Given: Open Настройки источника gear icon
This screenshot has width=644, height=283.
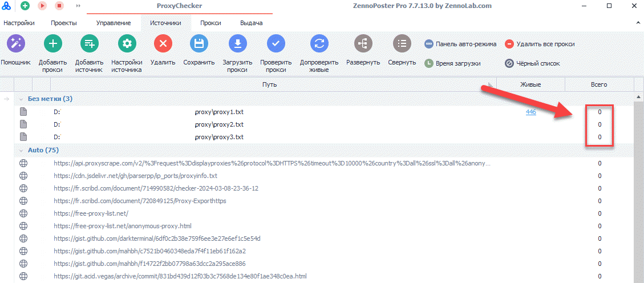Looking at the screenshot, I should click(127, 43).
